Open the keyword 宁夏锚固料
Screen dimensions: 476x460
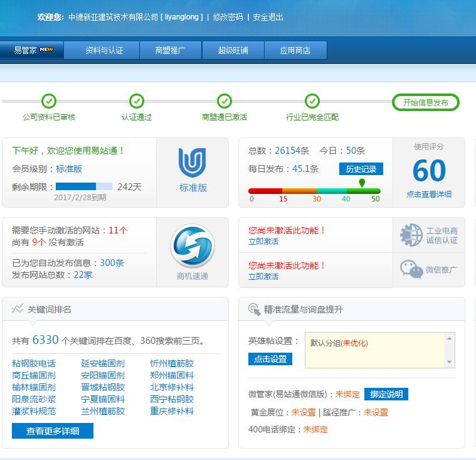[103, 399]
